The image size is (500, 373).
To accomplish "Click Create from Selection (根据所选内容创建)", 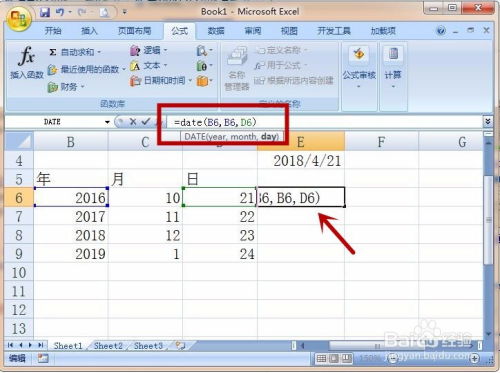I will pos(294,80).
